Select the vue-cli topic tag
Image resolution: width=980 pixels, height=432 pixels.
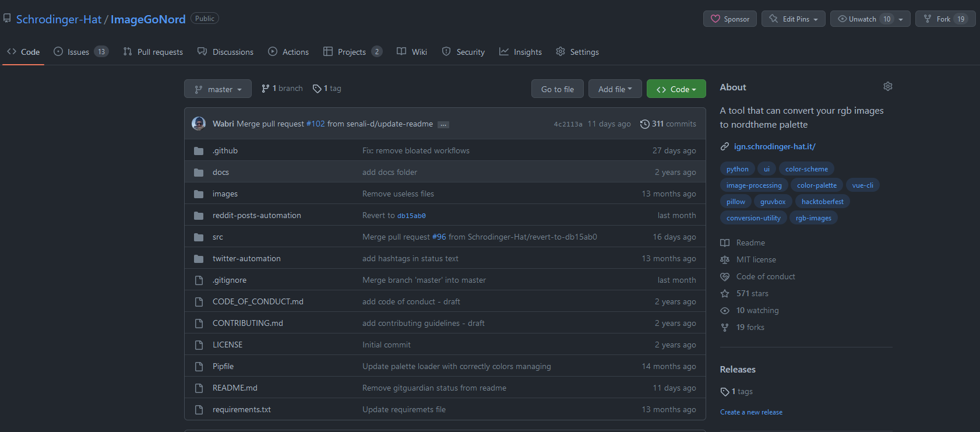coord(862,185)
